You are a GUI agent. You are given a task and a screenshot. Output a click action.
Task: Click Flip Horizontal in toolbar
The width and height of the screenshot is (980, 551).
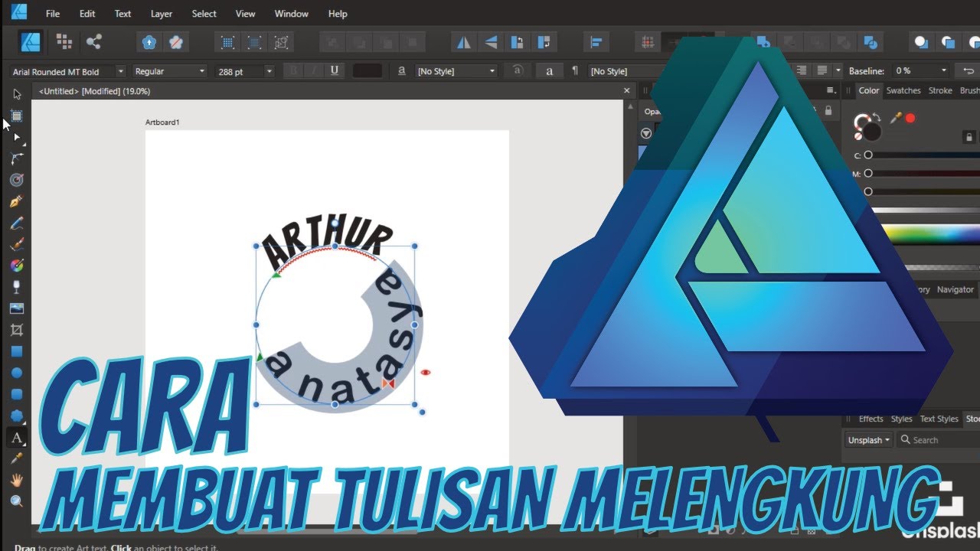point(464,42)
